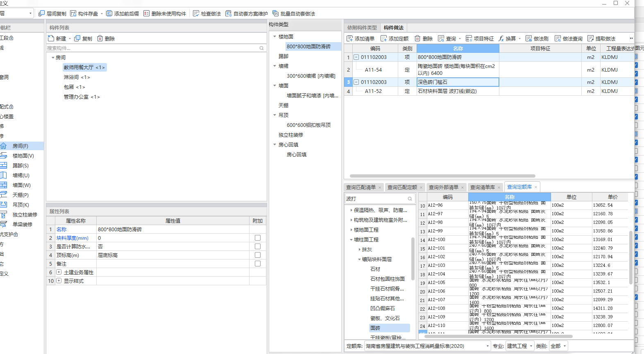Select 墙面(W) in the navigation sidebar

click(x=22, y=185)
